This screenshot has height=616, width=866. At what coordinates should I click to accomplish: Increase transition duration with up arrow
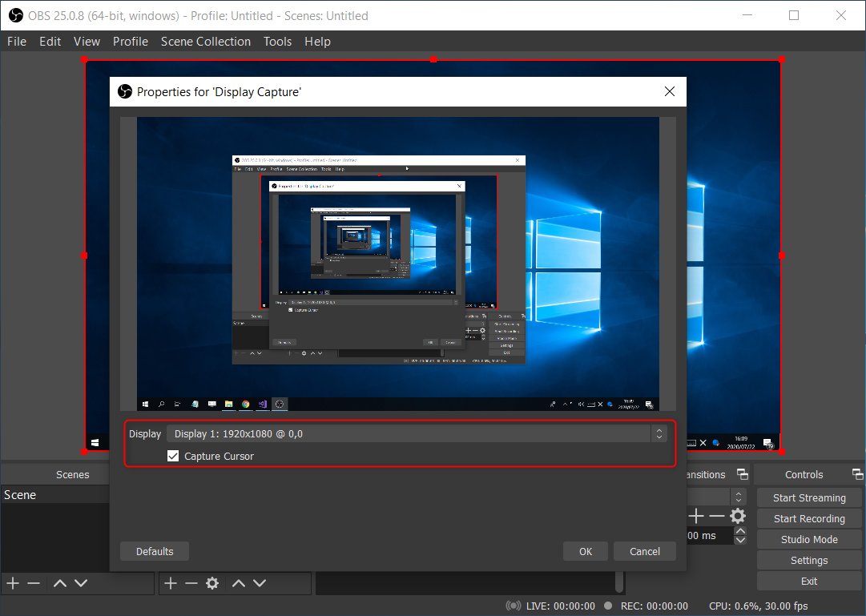[741, 531]
